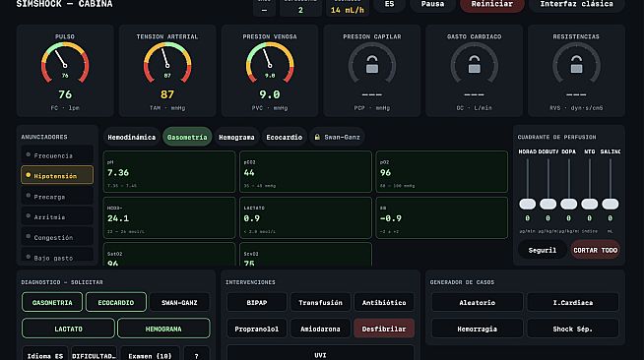Select the Gasometría tab
The image size is (644, 360).
point(187,137)
